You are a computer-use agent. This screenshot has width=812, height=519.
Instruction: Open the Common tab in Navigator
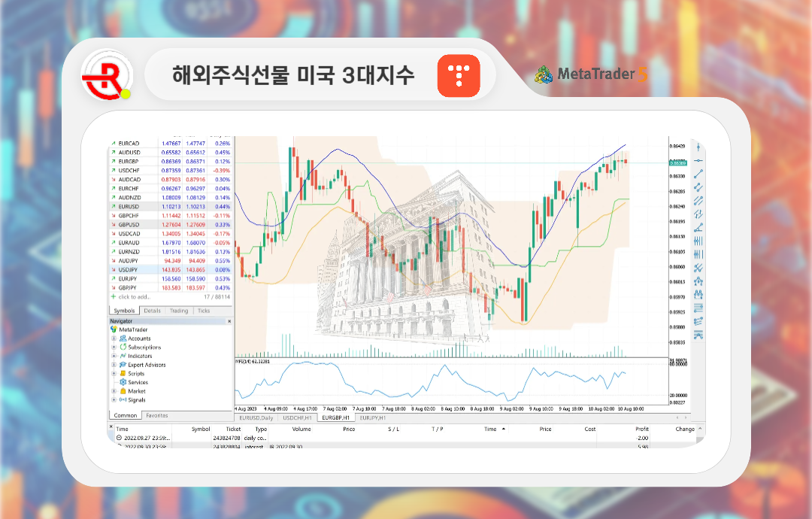click(126, 415)
